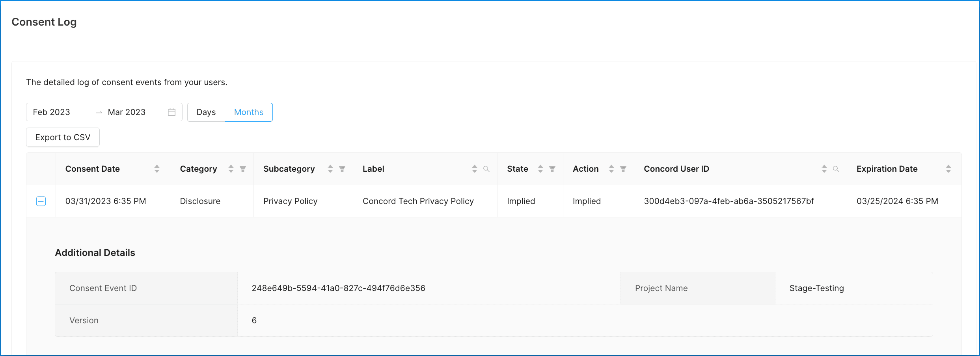
Task: Open the State column filter
Action: tap(552, 169)
